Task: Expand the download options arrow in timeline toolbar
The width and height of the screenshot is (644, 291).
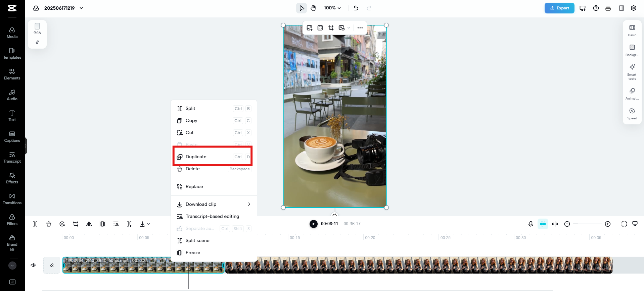Action: [148, 224]
